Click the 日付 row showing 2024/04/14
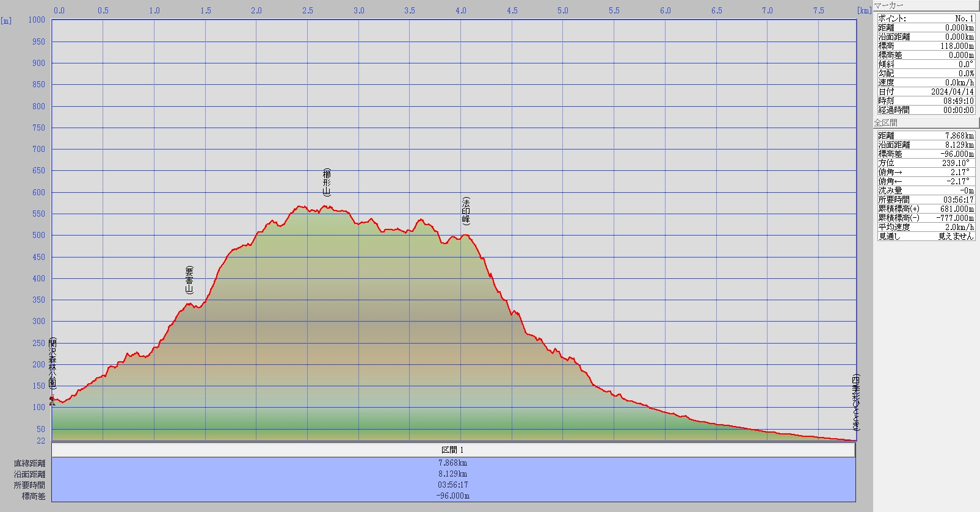 (926, 92)
